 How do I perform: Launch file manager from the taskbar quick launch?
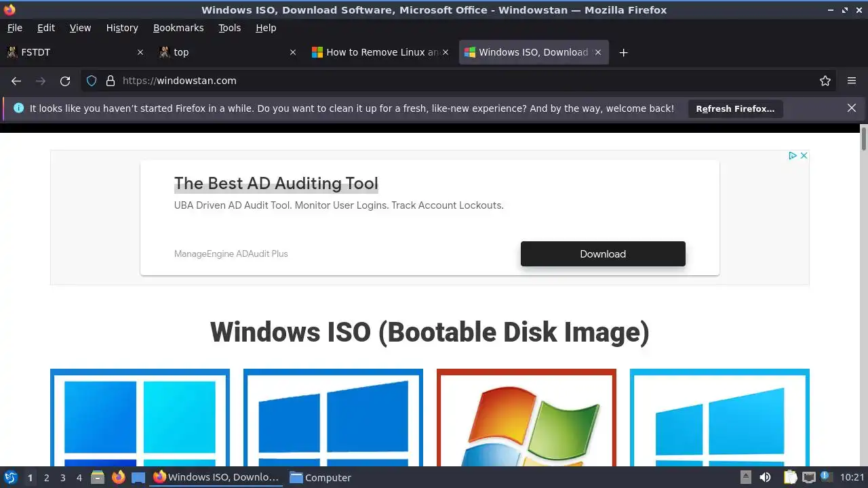click(98, 477)
